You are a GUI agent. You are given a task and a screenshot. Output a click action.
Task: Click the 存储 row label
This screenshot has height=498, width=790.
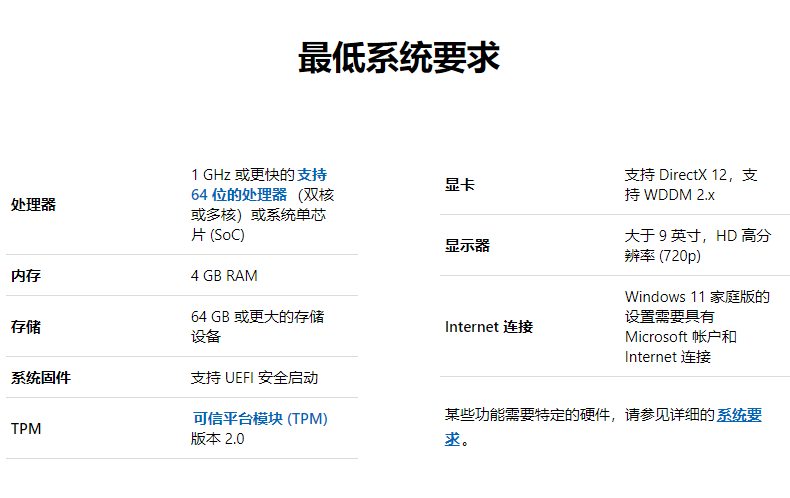coord(25,326)
